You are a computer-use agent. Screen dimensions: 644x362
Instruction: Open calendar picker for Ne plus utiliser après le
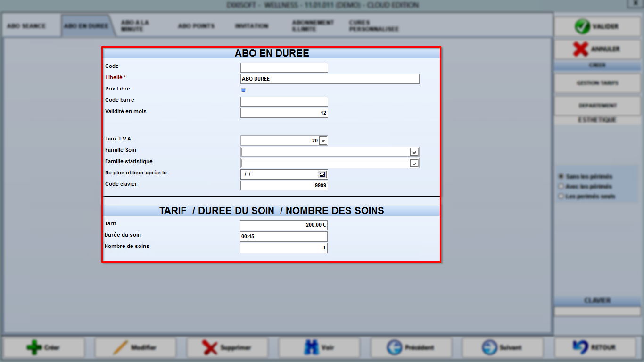[x=322, y=174]
